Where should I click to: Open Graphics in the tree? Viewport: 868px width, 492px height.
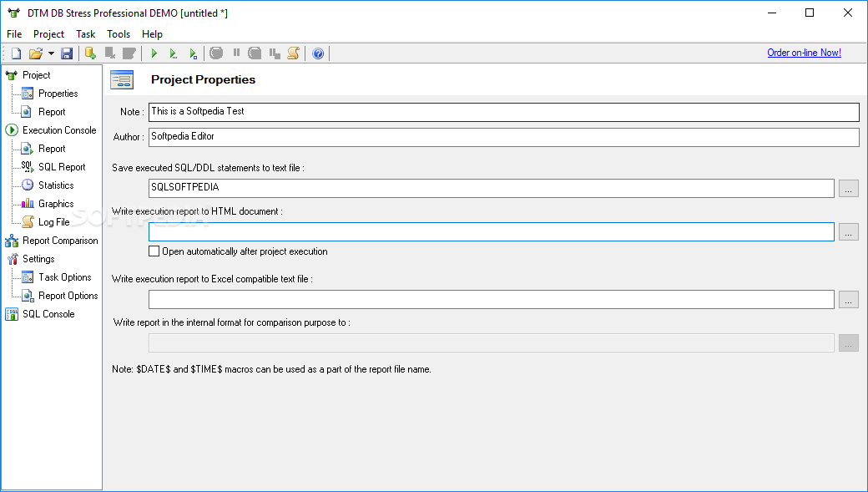coord(56,203)
